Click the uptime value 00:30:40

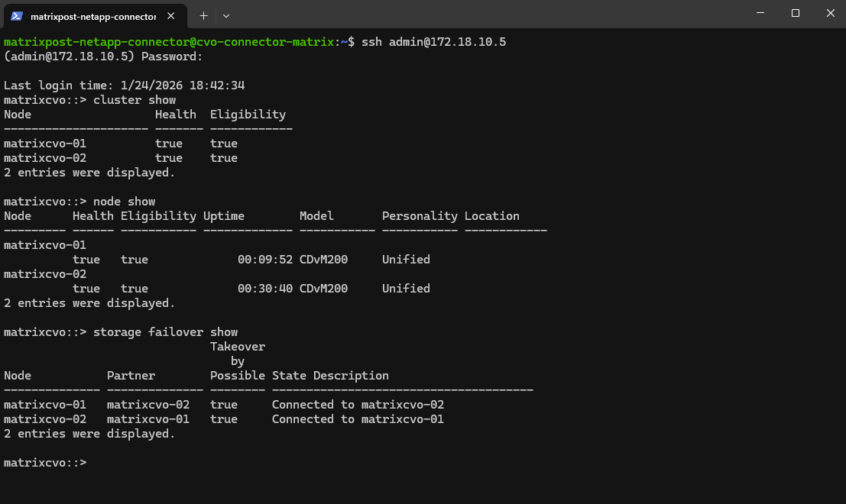[x=265, y=289]
